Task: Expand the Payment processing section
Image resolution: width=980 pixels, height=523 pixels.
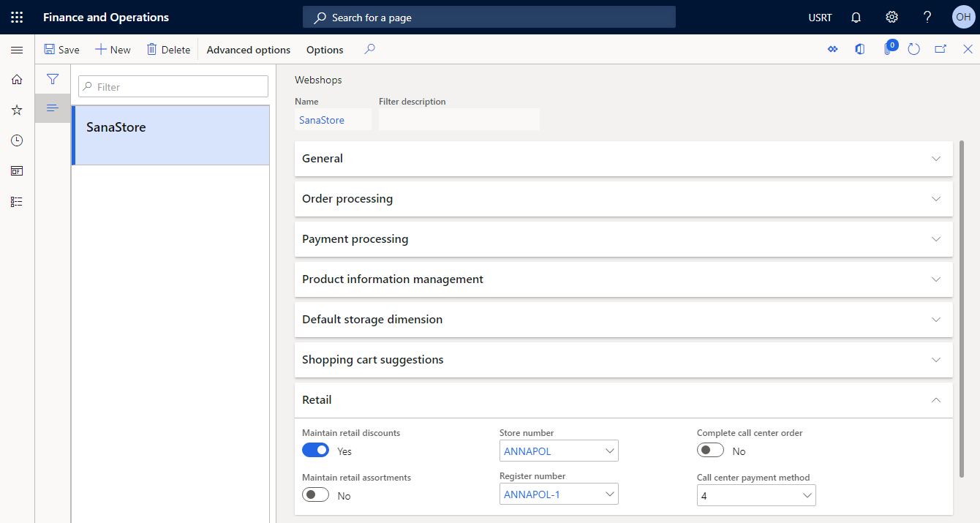Action: point(624,239)
